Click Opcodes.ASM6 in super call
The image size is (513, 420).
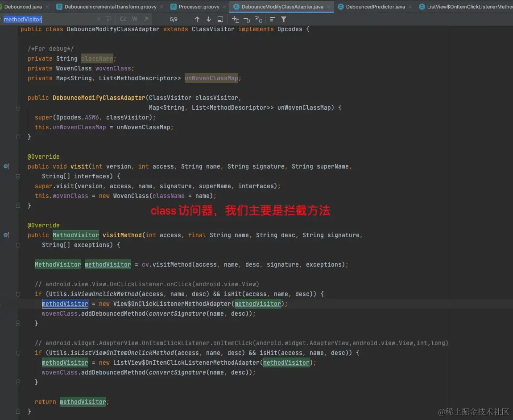(x=77, y=117)
